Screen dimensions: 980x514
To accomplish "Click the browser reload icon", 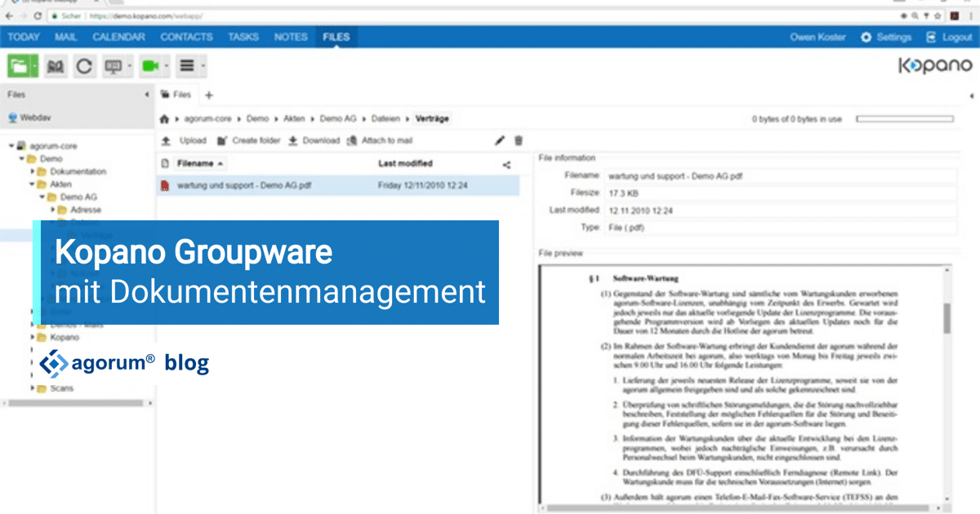I will [38, 16].
